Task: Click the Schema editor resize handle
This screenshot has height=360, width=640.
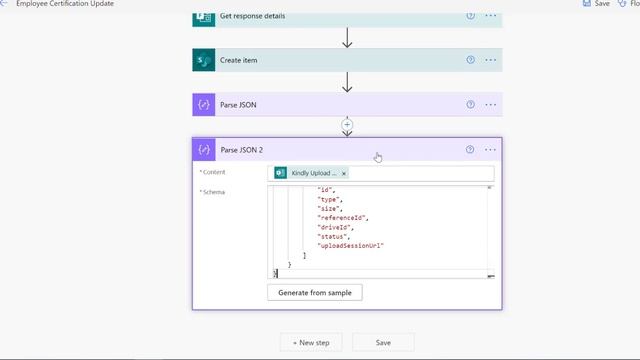Action: click(x=491, y=276)
